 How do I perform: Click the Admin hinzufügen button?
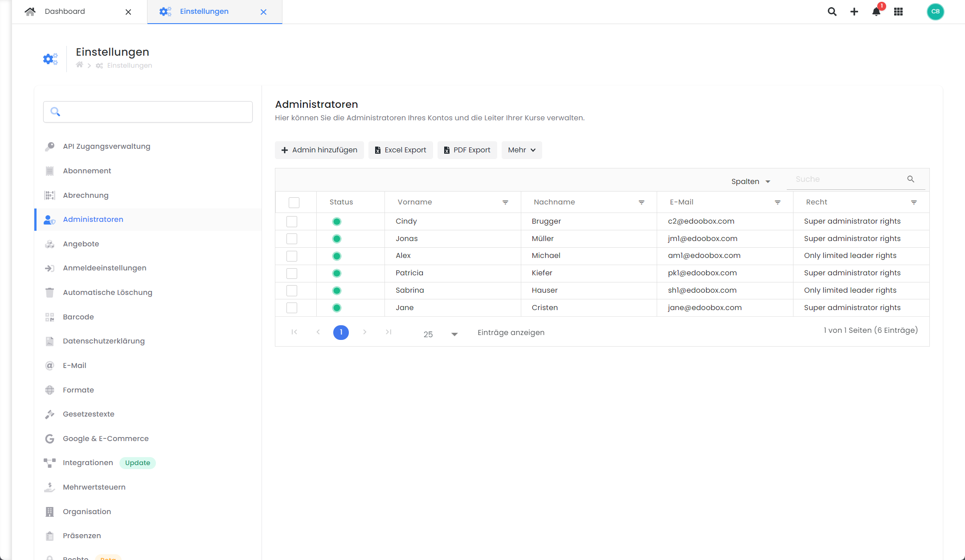click(x=319, y=150)
